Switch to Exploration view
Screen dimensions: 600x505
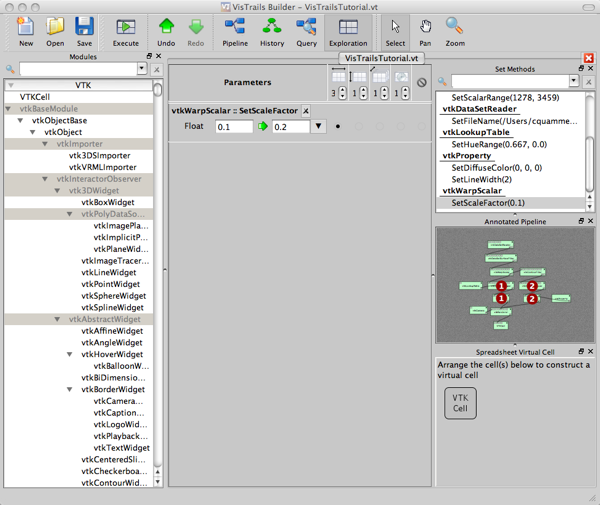coord(348,32)
